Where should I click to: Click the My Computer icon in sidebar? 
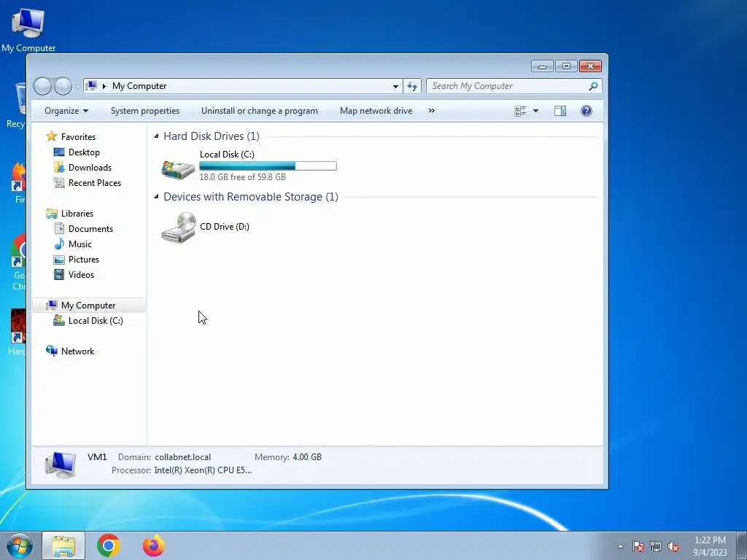coord(52,306)
